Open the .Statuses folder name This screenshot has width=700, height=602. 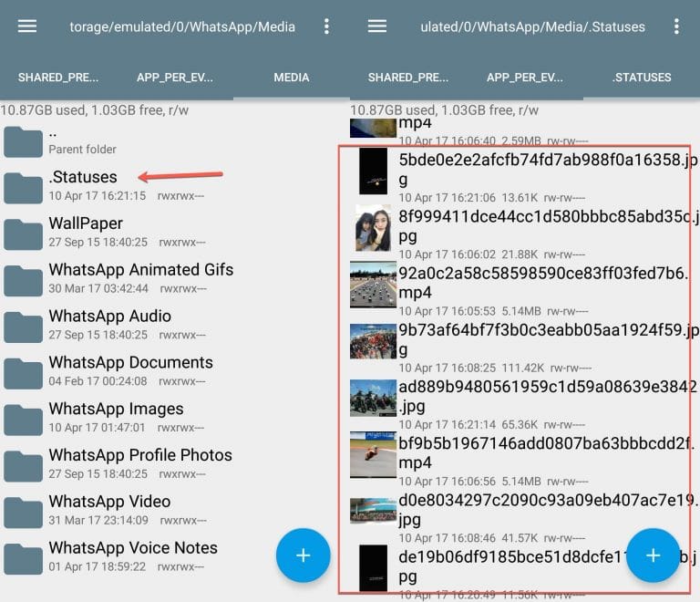(83, 177)
